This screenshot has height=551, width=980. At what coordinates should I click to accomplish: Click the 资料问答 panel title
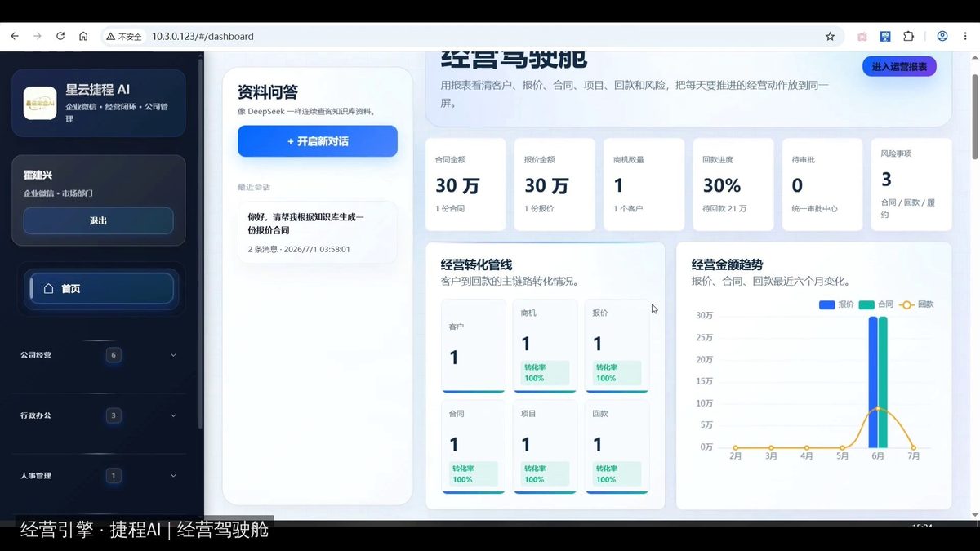click(x=268, y=93)
